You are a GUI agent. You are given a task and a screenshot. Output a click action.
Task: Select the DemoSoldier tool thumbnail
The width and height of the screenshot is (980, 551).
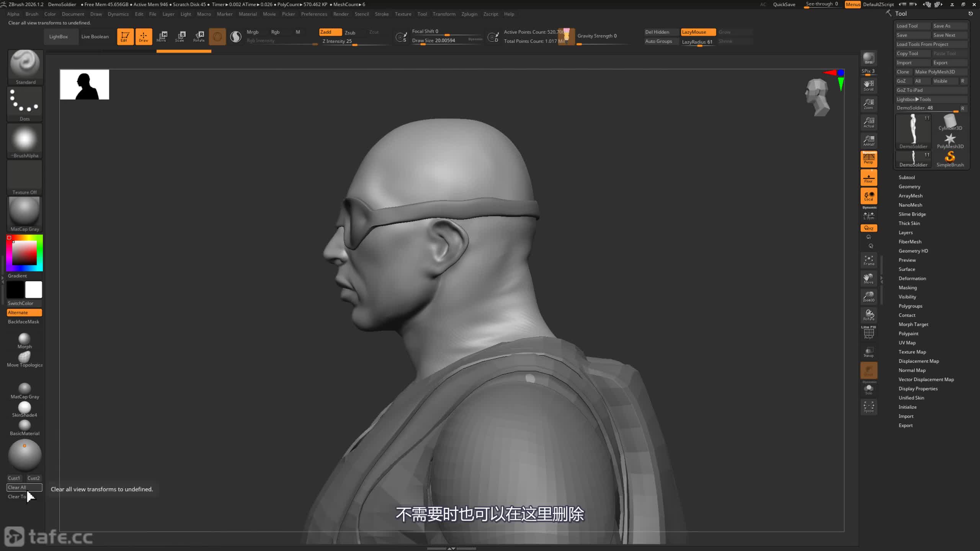pyautogui.click(x=913, y=132)
